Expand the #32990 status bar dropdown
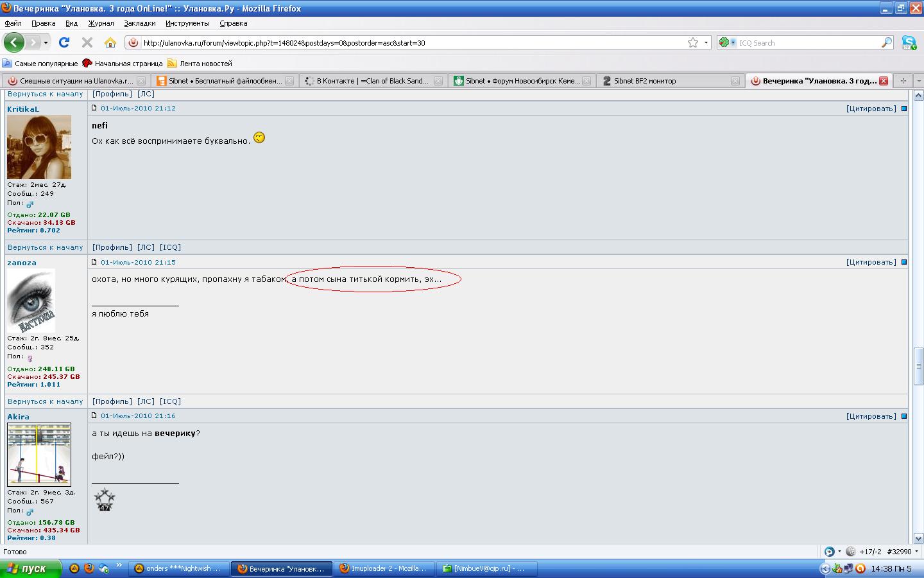924x578 pixels. (916, 551)
